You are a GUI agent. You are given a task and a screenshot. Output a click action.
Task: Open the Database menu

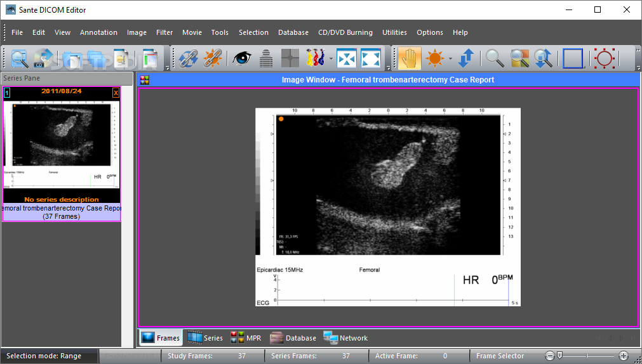coord(293,32)
